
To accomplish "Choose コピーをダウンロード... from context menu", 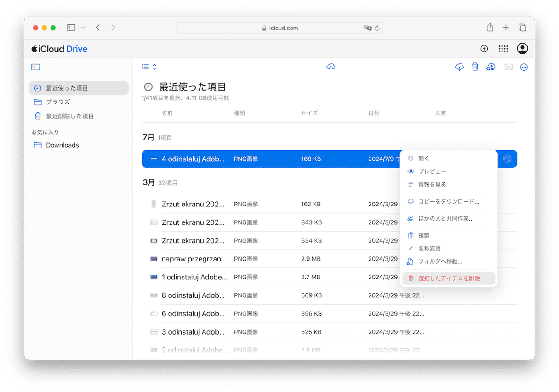I will point(448,202).
